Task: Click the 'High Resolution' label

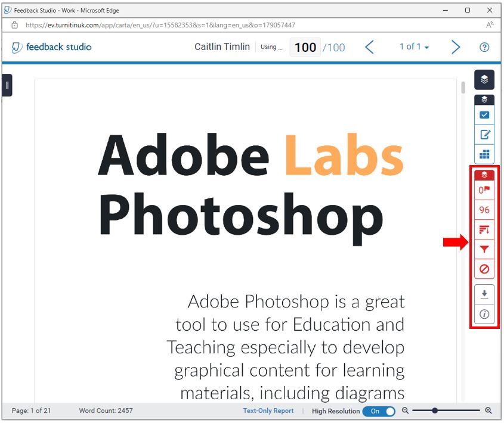Action: coord(336,411)
